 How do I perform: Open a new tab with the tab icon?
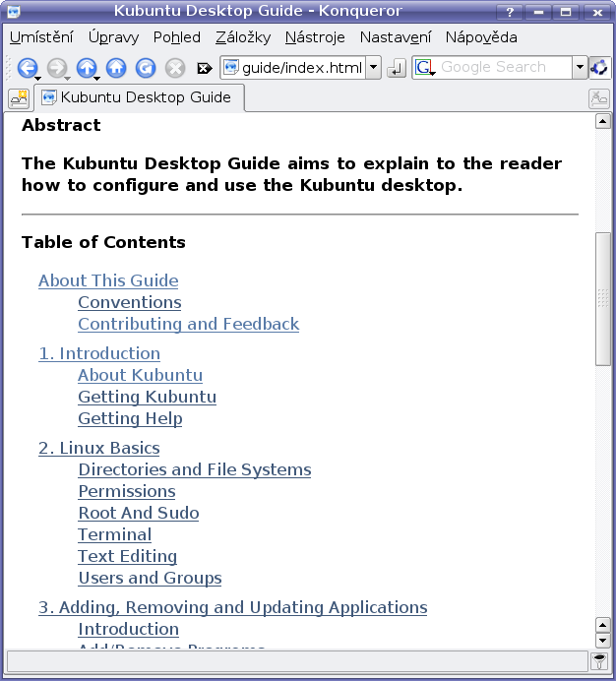[x=18, y=97]
